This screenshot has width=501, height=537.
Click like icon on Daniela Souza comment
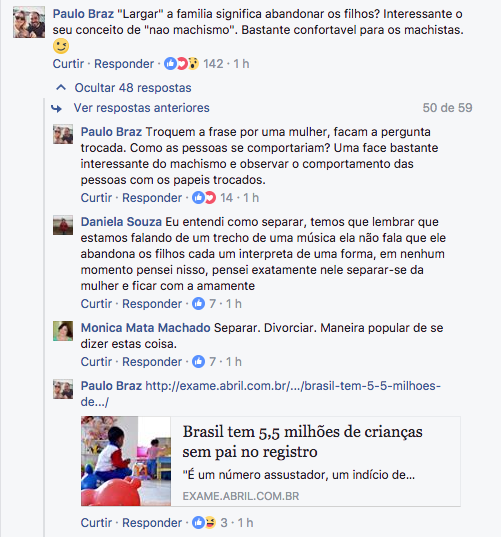tap(198, 303)
